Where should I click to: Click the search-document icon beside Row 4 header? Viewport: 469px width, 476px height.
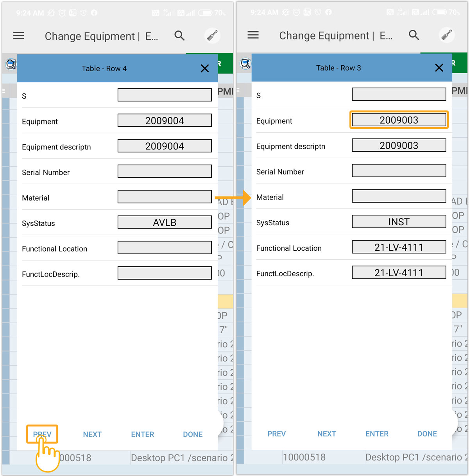coord(11,64)
